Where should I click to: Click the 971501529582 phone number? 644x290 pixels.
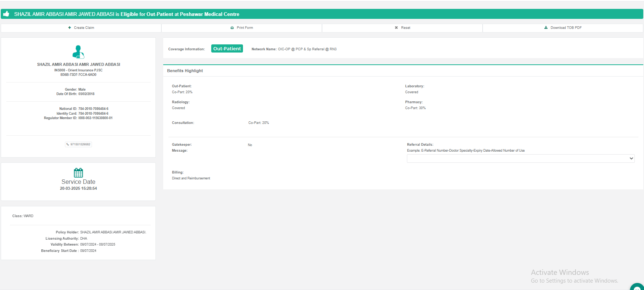click(80, 145)
